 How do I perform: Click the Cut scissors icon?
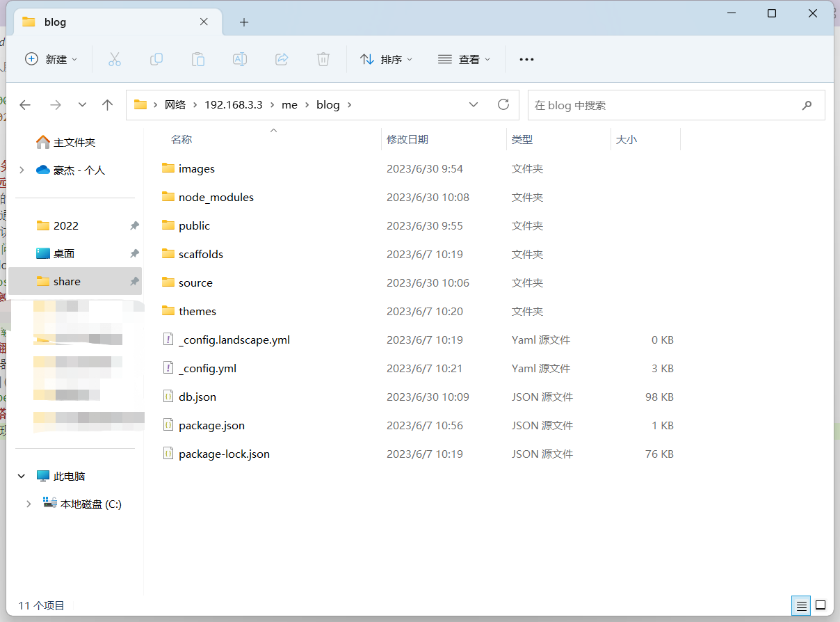coord(115,59)
